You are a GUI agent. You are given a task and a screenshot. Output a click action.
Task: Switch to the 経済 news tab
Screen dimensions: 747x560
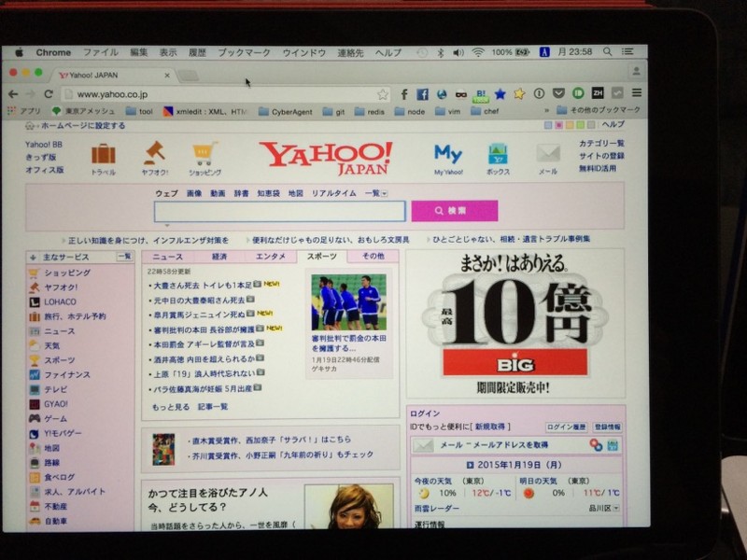[x=219, y=257]
